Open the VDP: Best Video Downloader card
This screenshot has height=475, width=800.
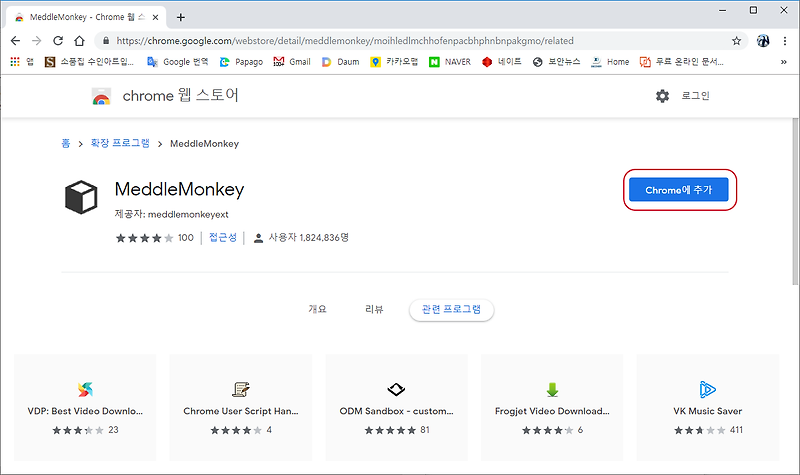[85, 408]
